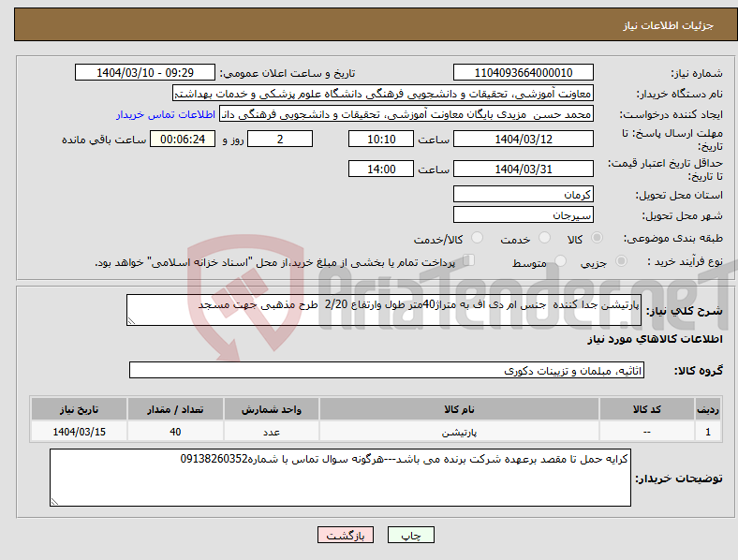Select the کالا/خدمت radio button
The width and height of the screenshot is (738, 560).
[478, 238]
